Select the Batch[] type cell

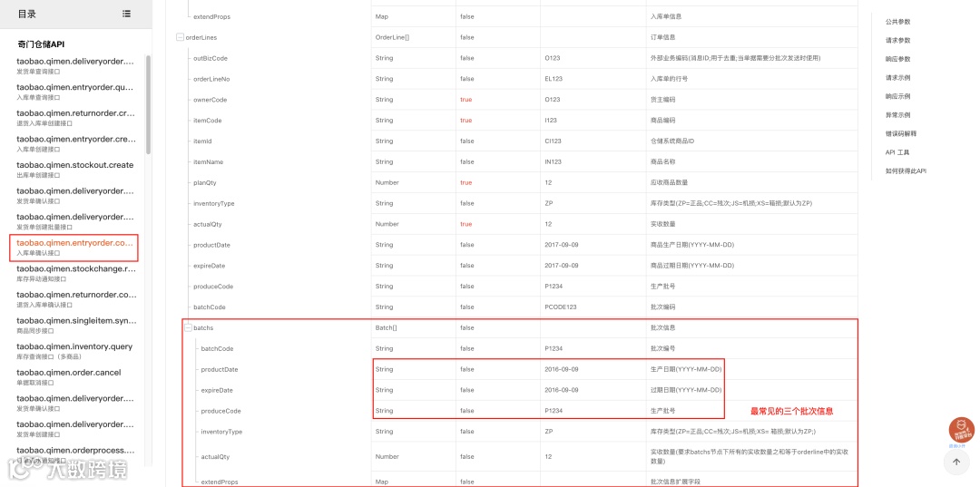(386, 327)
